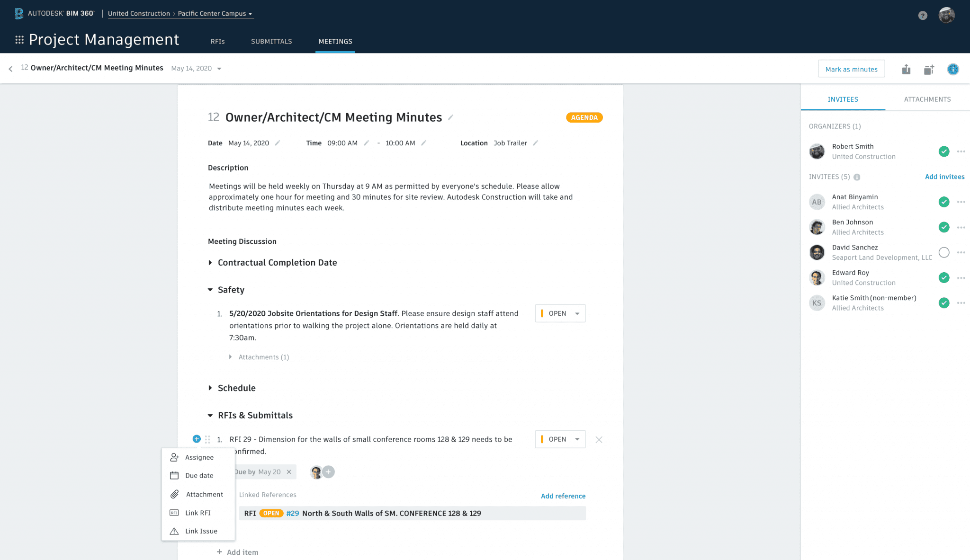Select Link RFI from the context menu
This screenshot has height=560, width=970.
[198, 512]
